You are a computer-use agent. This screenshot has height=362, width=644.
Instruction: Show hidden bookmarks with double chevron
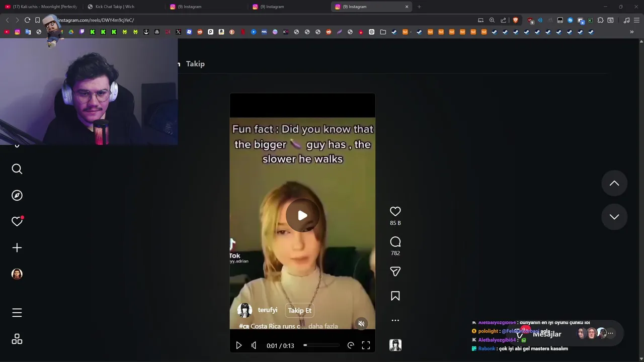pos(632,32)
